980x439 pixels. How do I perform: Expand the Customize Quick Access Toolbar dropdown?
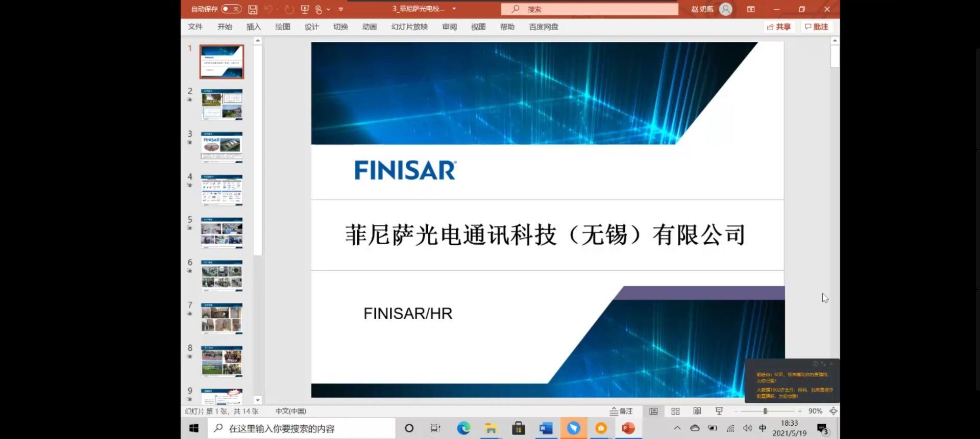[341, 9]
